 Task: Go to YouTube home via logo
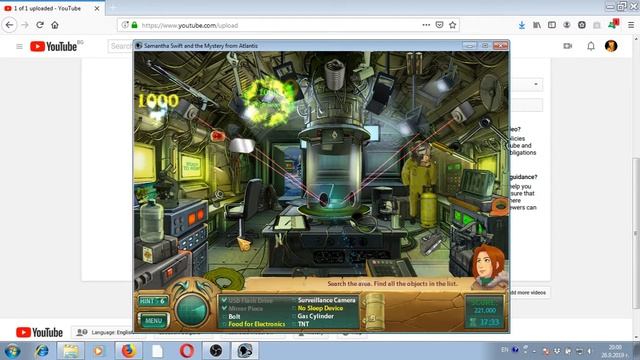(53, 47)
